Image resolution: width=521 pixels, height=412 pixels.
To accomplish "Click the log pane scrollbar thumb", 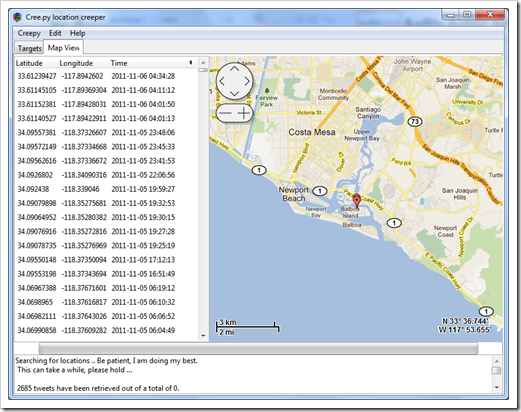I will click(x=496, y=370).
